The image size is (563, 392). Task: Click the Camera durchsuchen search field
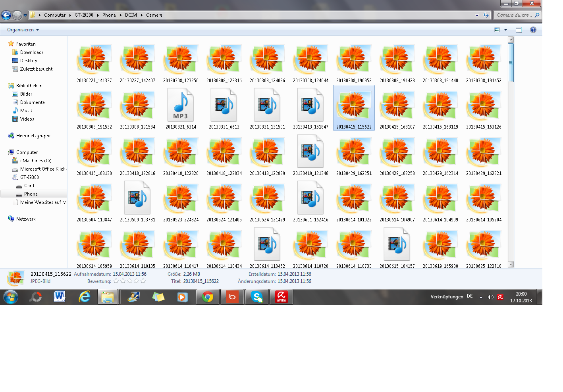pyautogui.click(x=514, y=15)
